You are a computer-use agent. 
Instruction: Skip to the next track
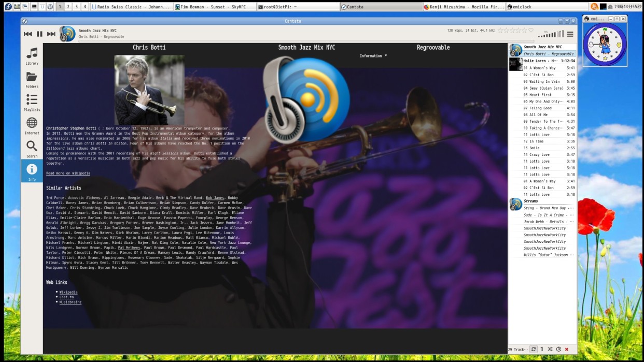51,34
